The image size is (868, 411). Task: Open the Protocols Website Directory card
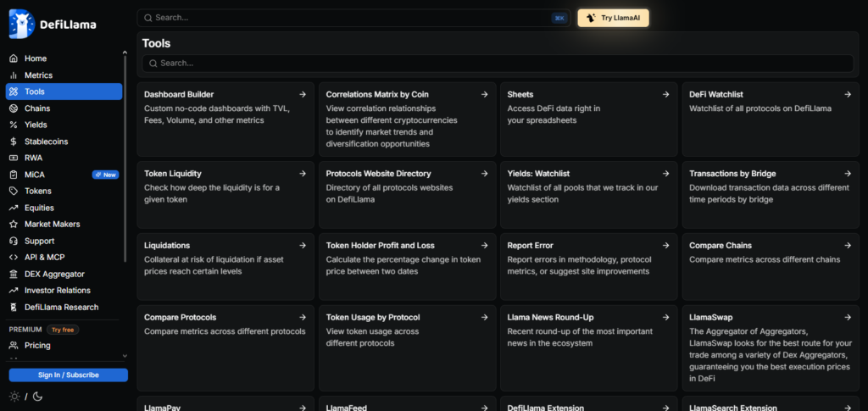(408, 195)
